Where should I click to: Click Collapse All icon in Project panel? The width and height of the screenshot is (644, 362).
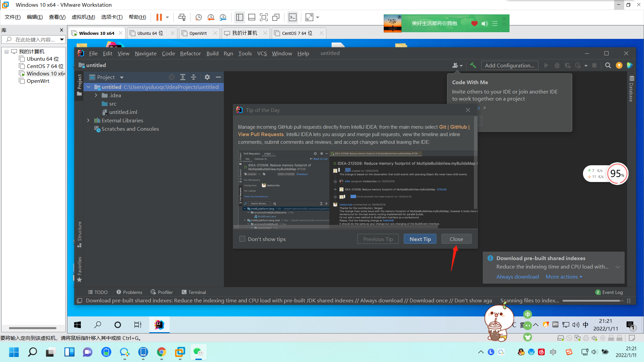pos(194,77)
